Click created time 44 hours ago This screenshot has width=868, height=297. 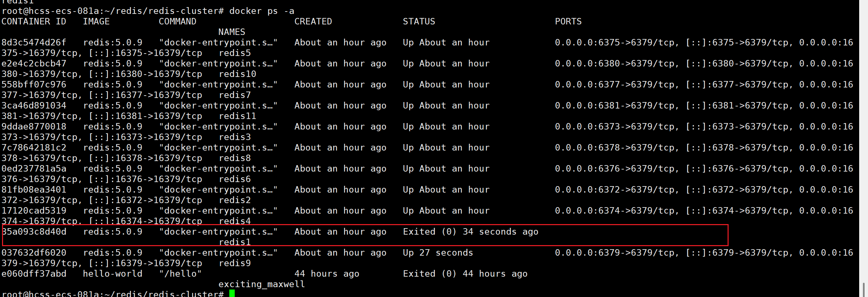tap(327, 274)
